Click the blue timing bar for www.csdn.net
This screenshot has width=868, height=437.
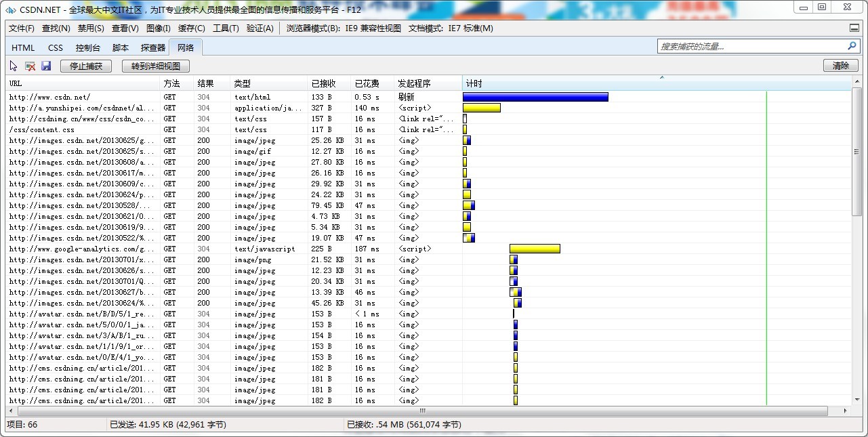tap(535, 97)
